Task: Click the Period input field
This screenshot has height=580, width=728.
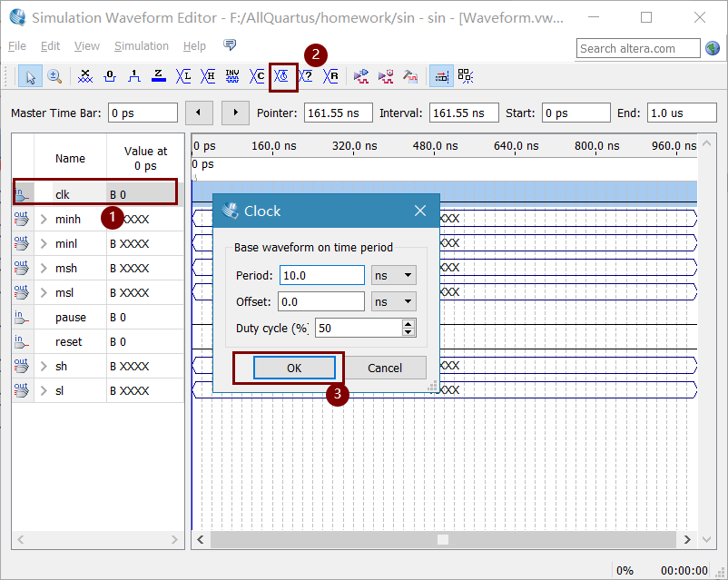Action: (x=322, y=275)
